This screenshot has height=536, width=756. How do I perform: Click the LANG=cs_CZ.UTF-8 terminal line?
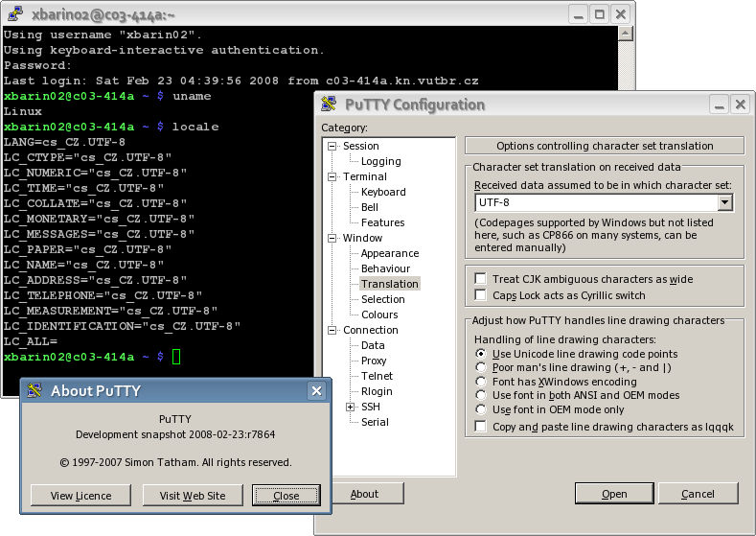point(64,142)
